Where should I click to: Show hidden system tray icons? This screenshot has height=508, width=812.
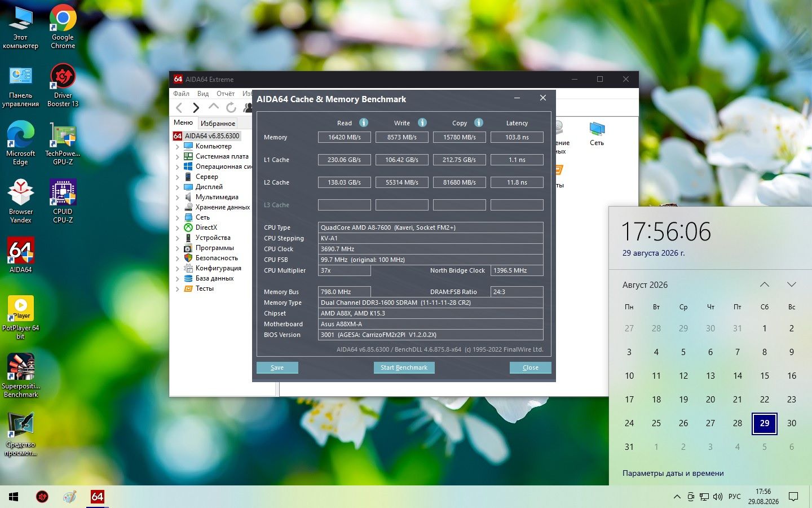tap(677, 497)
